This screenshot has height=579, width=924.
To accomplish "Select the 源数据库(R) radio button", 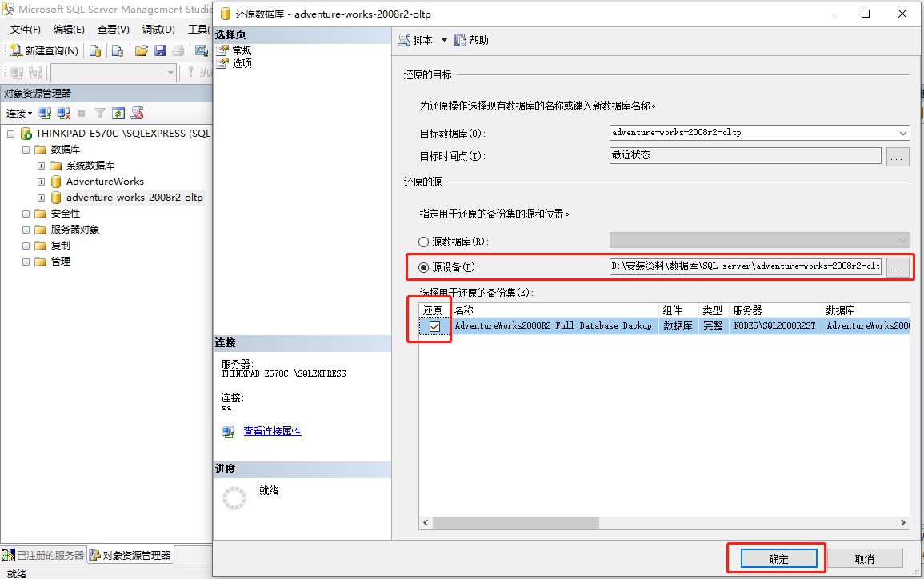I will [423, 242].
